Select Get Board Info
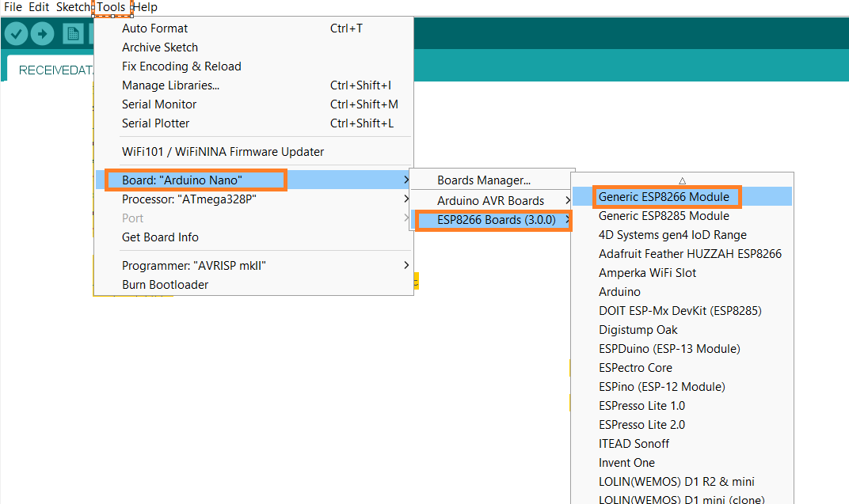Image resolution: width=849 pixels, height=504 pixels. [x=253, y=237]
